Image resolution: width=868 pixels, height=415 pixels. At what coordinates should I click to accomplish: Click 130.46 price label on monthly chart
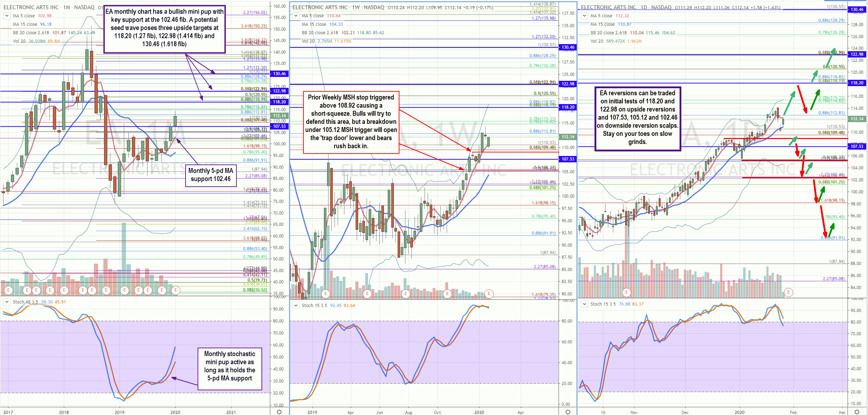click(x=279, y=74)
